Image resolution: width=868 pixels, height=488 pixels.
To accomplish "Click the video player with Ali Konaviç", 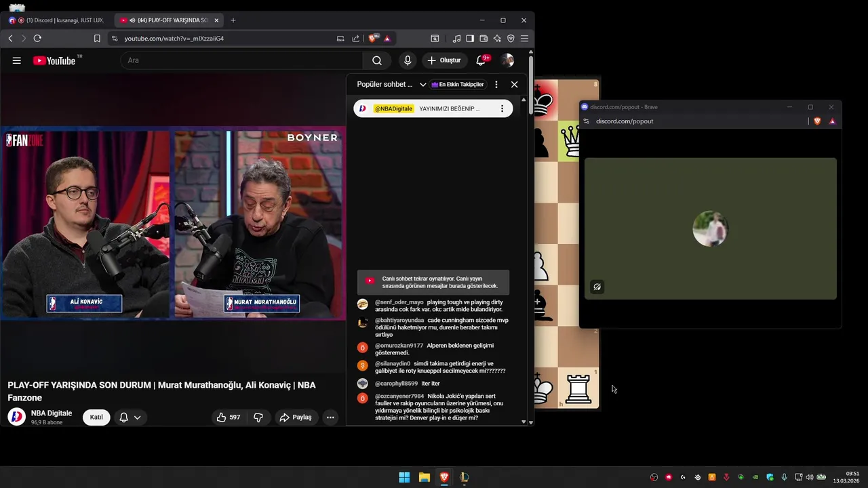I will tap(173, 222).
